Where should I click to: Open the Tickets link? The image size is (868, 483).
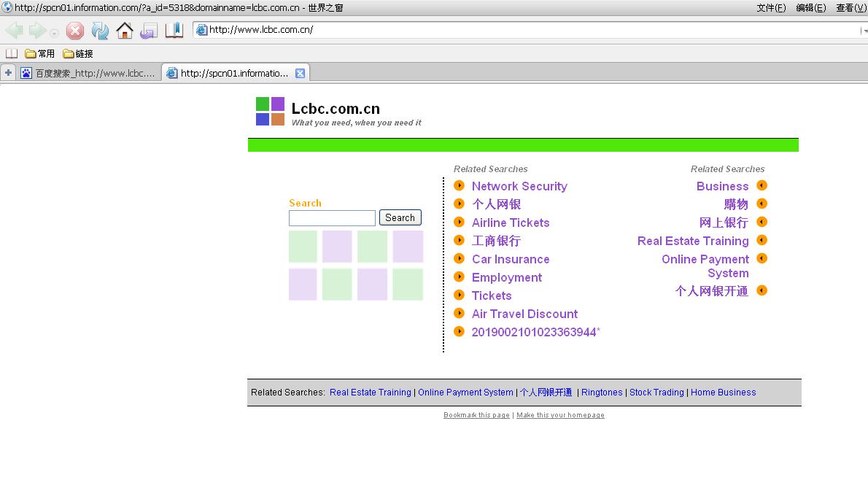(x=492, y=295)
